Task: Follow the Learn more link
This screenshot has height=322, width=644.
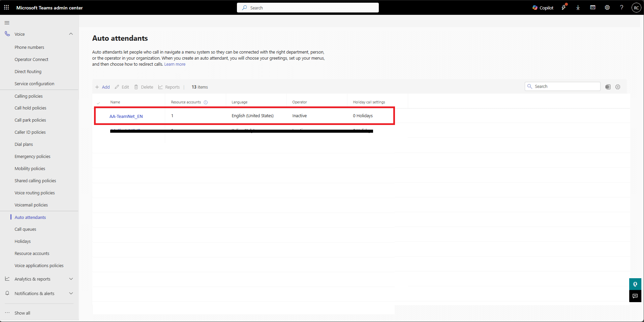Action: 175,64
